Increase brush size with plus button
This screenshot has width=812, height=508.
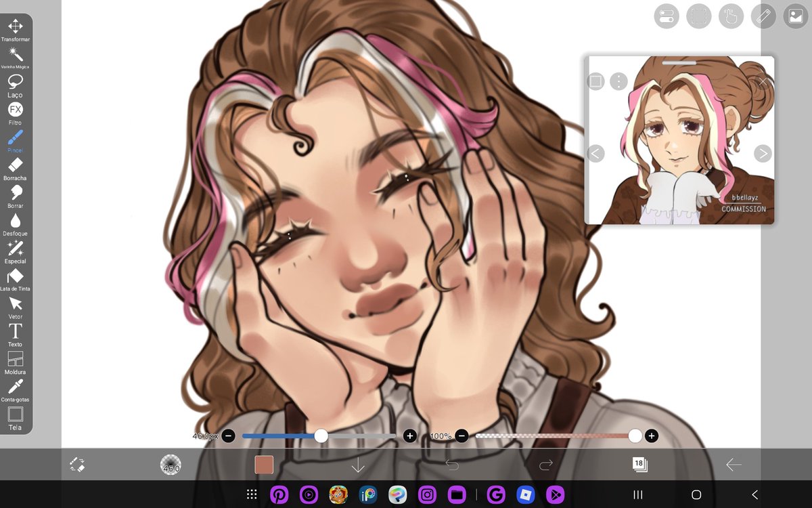pyautogui.click(x=409, y=436)
